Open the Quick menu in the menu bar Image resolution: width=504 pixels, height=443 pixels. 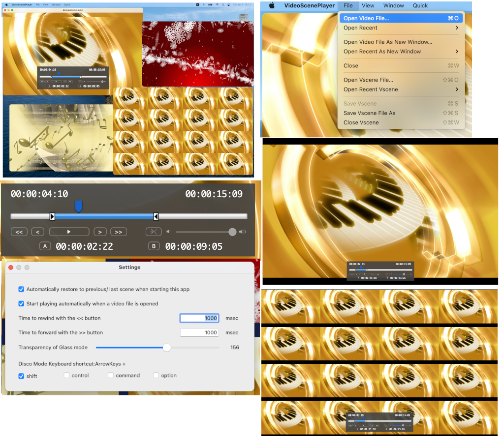point(420,5)
